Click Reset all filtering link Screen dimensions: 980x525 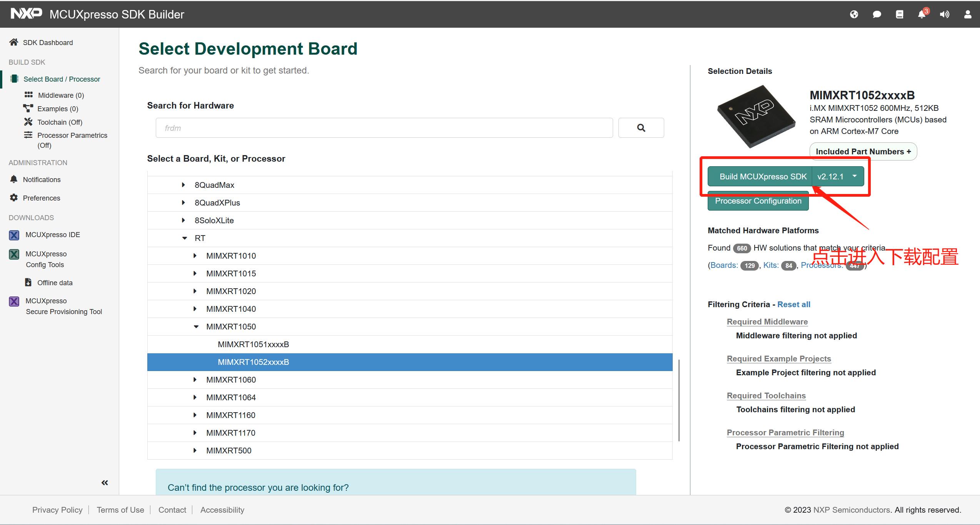[793, 304]
